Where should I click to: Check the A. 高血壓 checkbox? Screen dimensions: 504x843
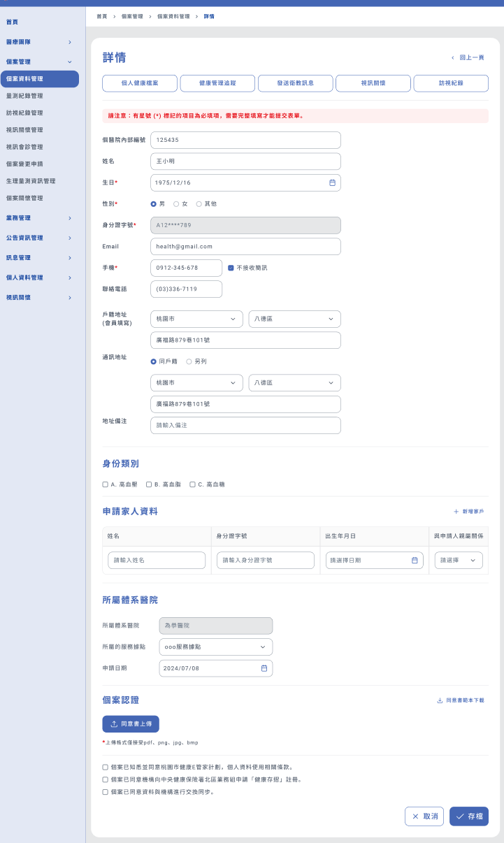click(106, 484)
